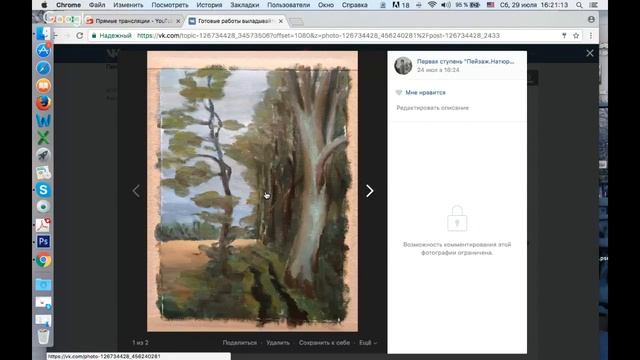Open the Справка menu
Image resolution: width=640 pixels, height=360 pixels.
pos(354,5)
